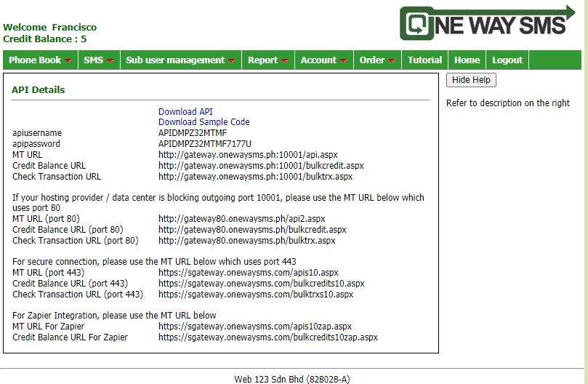Expand the Phone Book dropdown arrow
The height and width of the screenshot is (384, 588).
click(68, 61)
